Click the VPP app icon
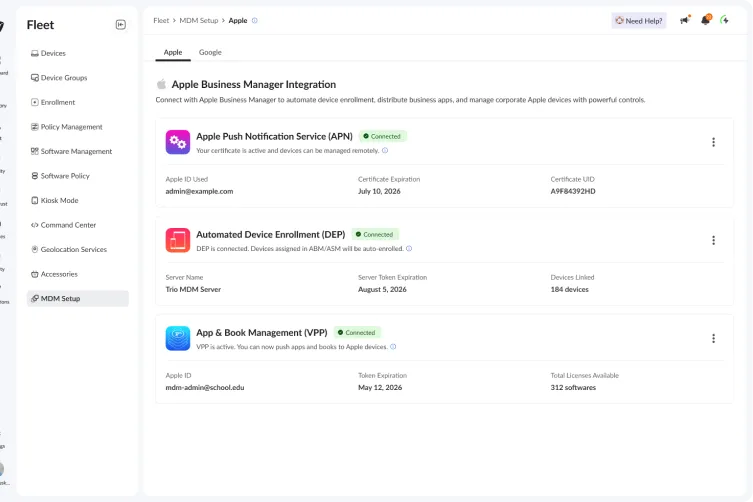Image resolution: width=753 pixels, height=502 pixels. coord(178,338)
